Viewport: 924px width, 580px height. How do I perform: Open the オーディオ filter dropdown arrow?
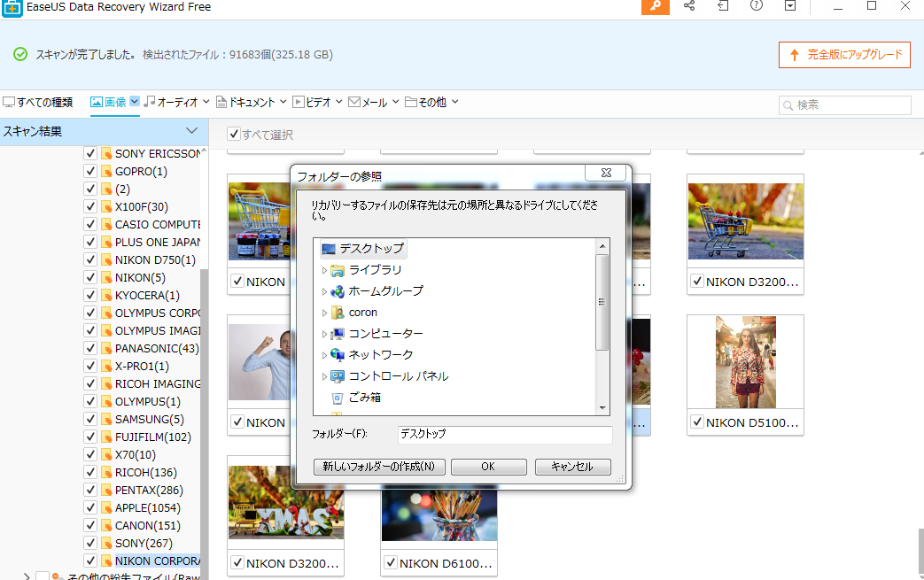(x=206, y=102)
